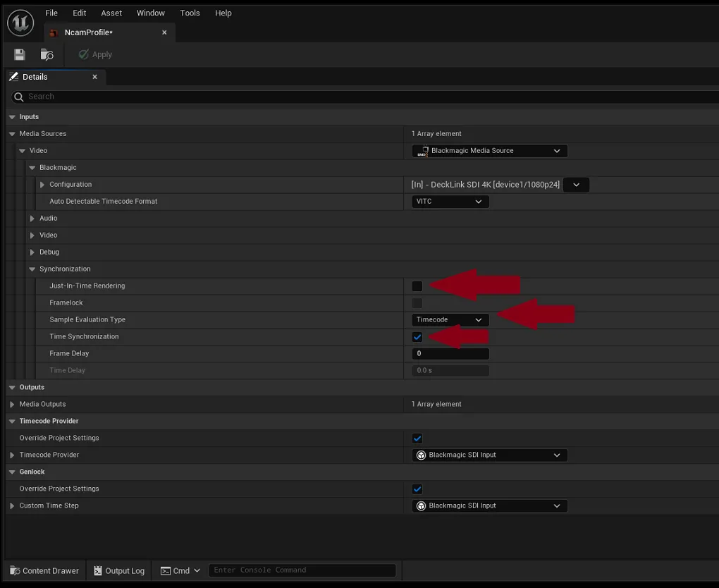Click the Cmd terminal icon
The height and width of the screenshot is (588, 719).
coord(166,571)
